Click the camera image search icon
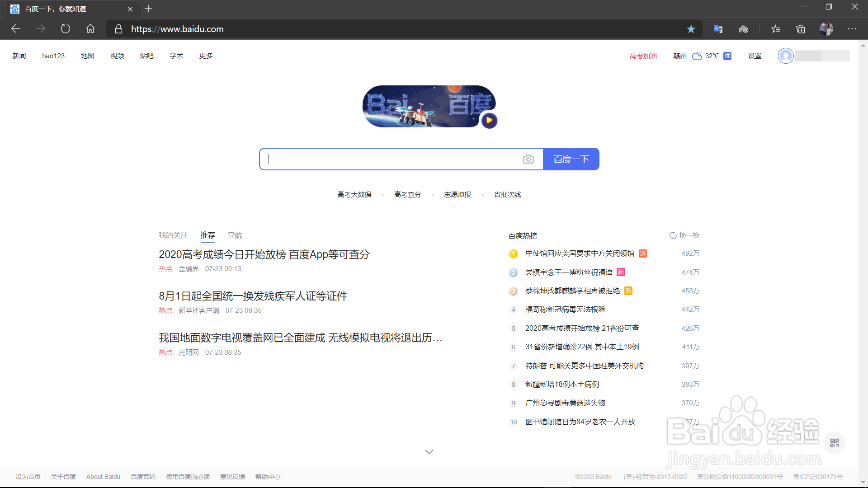The width and height of the screenshot is (868, 488). tap(528, 159)
